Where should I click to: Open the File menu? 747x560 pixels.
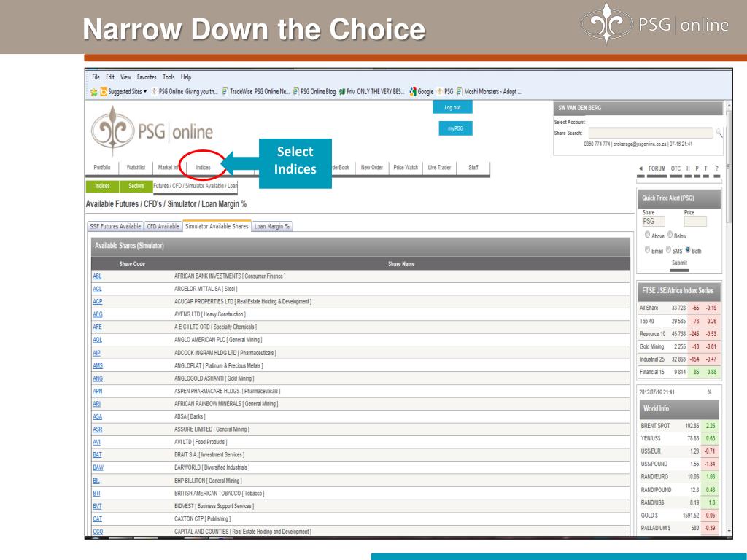pos(96,77)
